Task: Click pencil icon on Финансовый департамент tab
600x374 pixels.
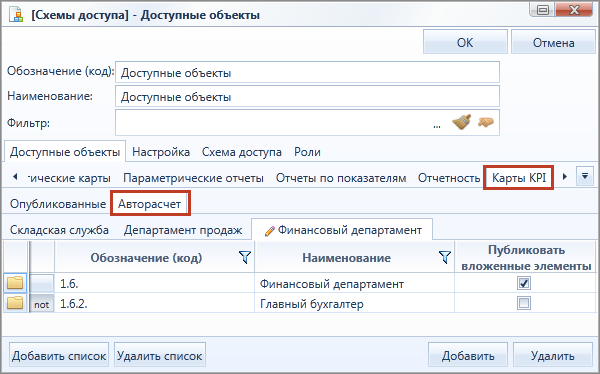Action: pos(270,231)
